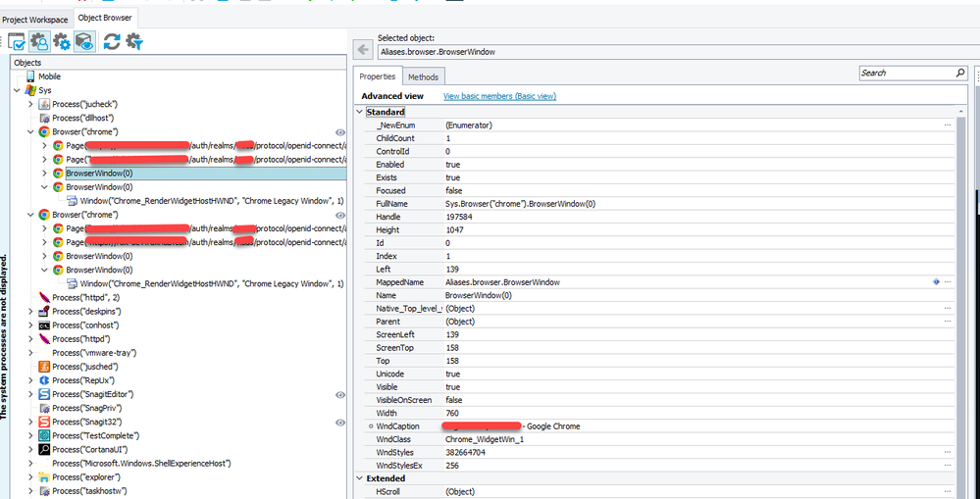Image resolution: width=980 pixels, height=499 pixels.
Task: Click the gears with blue cog toolbar icon
Action: [61, 42]
